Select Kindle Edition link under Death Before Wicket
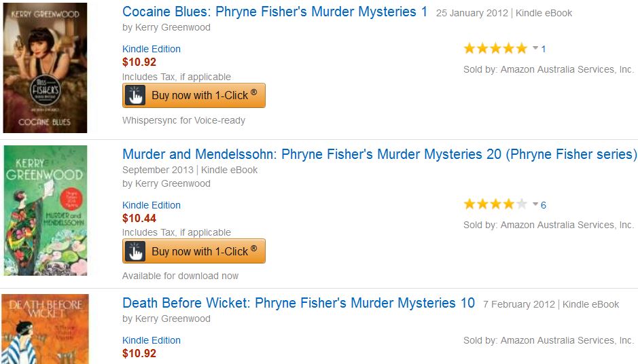The width and height of the screenshot is (638, 364). (x=152, y=340)
